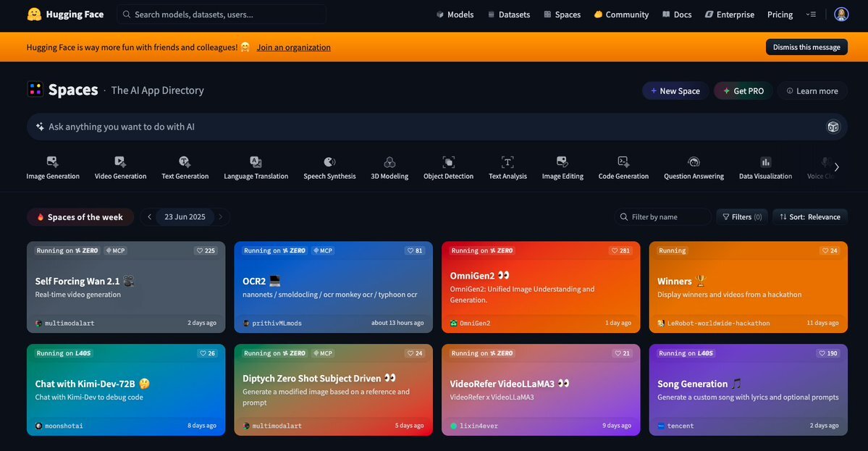Dismiss this message banner
The width and height of the screenshot is (868, 451).
pos(806,47)
